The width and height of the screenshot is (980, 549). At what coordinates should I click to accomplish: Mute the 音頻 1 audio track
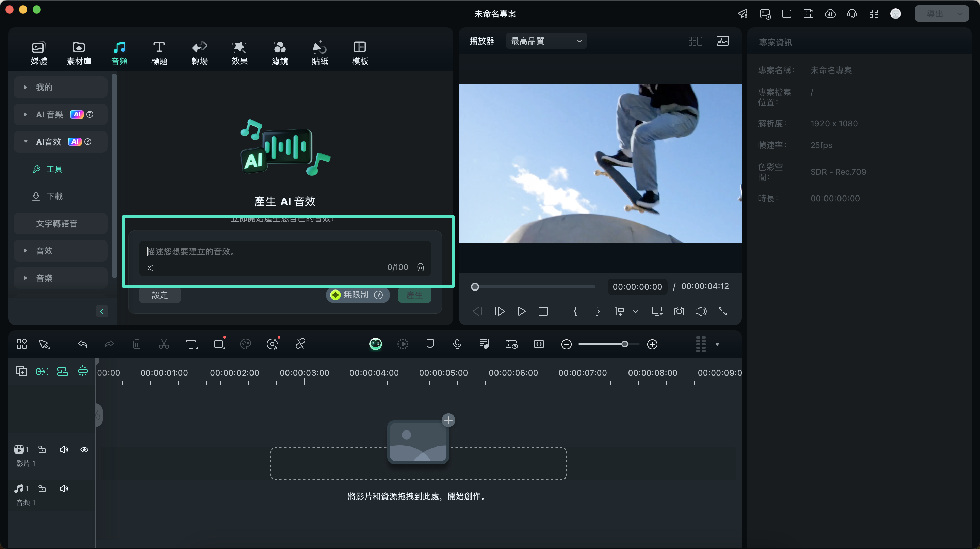pyautogui.click(x=64, y=488)
